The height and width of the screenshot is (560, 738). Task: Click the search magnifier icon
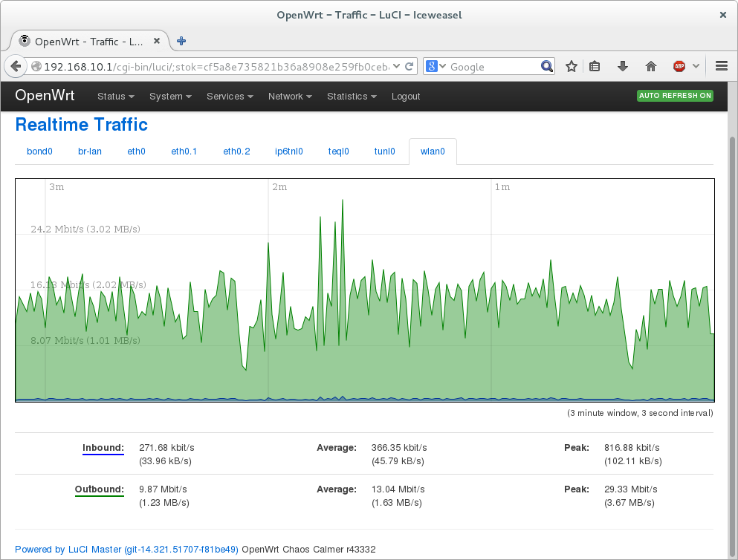tap(546, 66)
